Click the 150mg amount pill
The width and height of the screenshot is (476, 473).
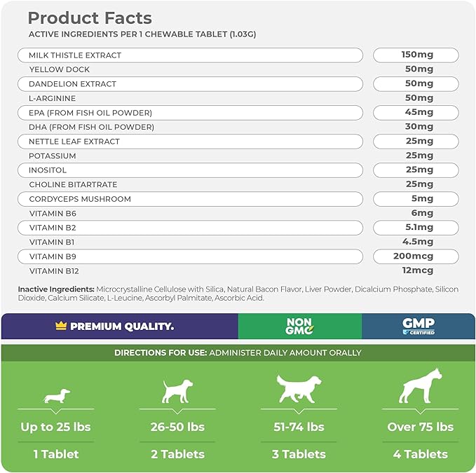[x=416, y=55]
